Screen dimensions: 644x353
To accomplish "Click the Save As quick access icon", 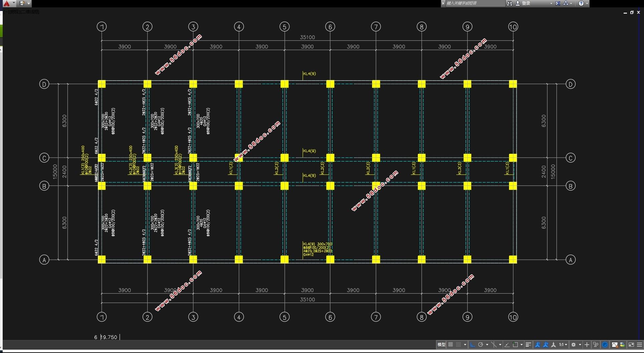I will click(22, 3).
